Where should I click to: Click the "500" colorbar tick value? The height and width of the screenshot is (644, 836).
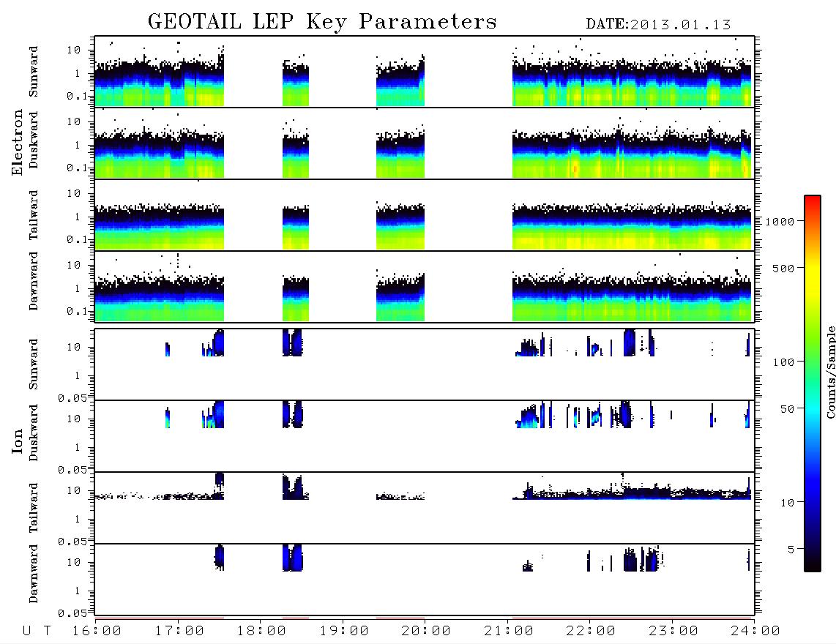(x=783, y=268)
